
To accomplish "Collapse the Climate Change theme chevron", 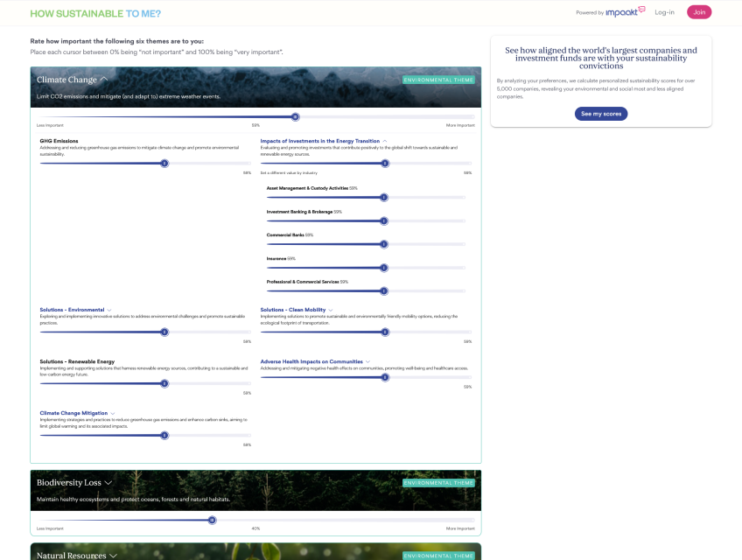I will [x=104, y=79].
